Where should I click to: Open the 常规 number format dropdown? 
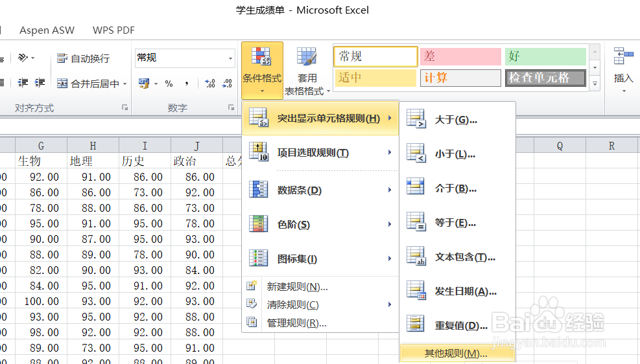coord(230,58)
